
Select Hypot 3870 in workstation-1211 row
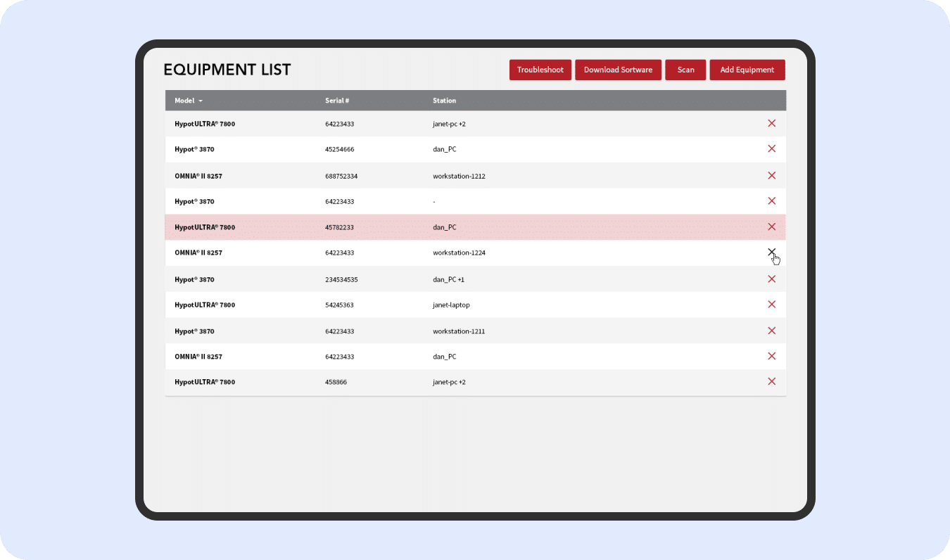coord(194,331)
